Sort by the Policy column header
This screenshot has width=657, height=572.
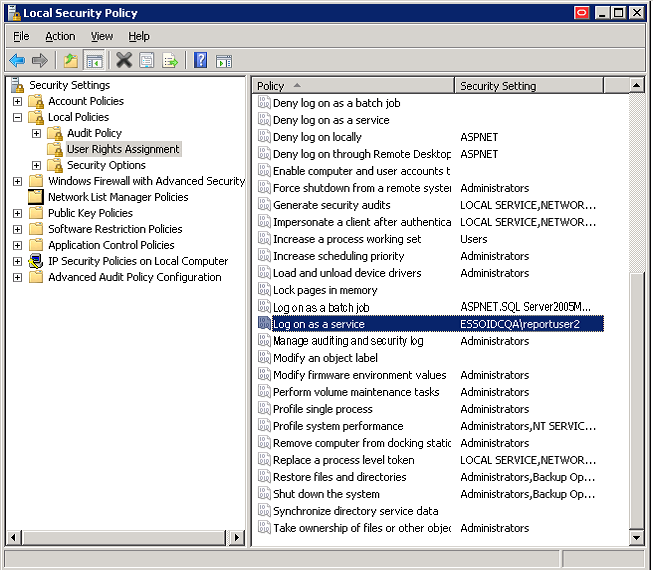(353, 86)
